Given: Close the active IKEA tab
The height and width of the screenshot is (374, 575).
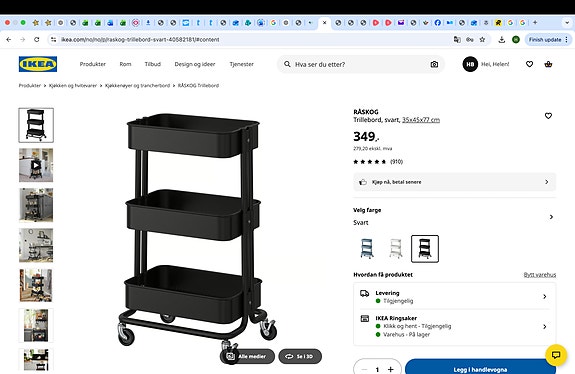Looking at the screenshot, I should [x=324, y=23].
